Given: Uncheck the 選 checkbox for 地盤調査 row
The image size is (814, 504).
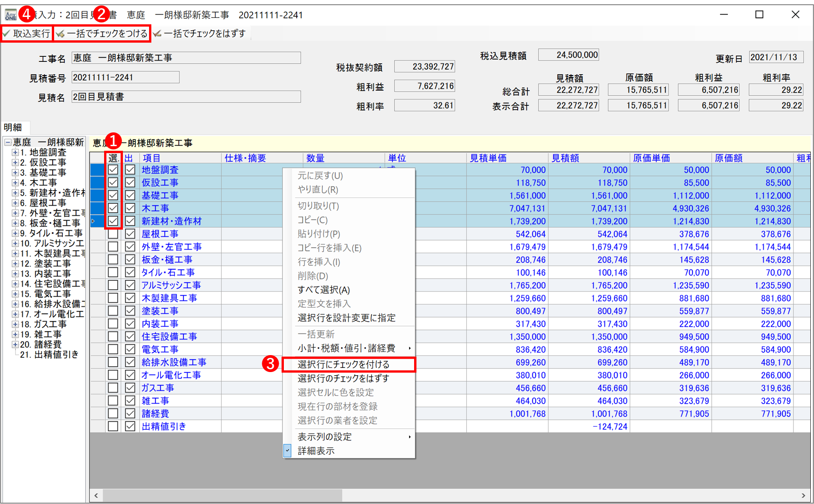Looking at the screenshot, I should (x=113, y=170).
